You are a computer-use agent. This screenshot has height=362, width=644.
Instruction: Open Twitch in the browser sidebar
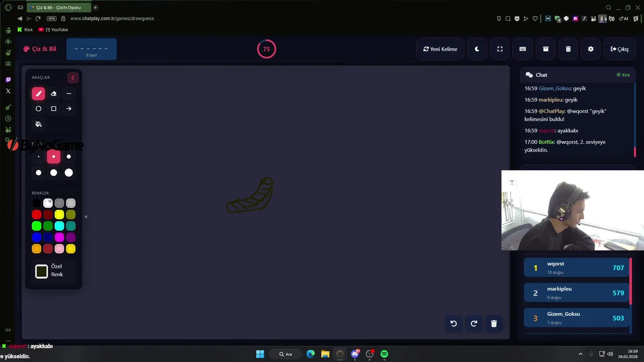tap(8, 80)
